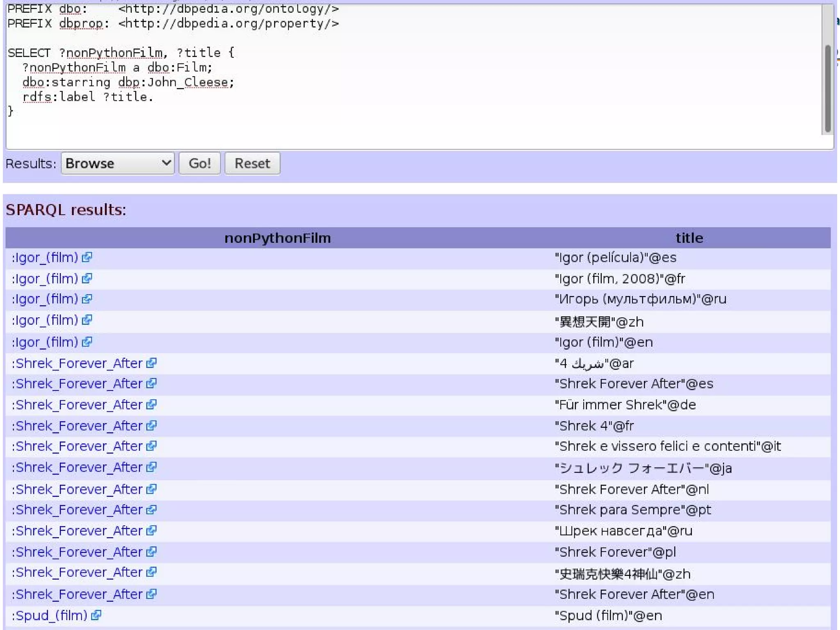Image resolution: width=840 pixels, height=630 pixels.
Task: Click Shrek_Forever_After link in English title row
Action: [77, 594]
